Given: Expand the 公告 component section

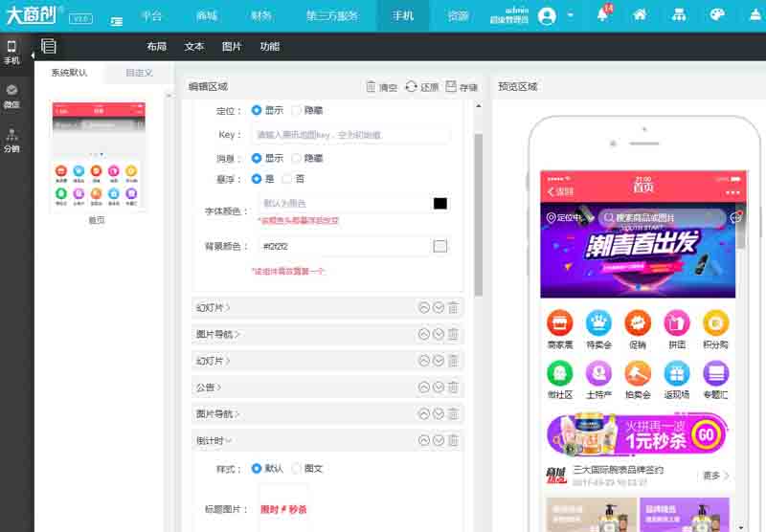Looking at the screenshot, I should pos(209,388).
